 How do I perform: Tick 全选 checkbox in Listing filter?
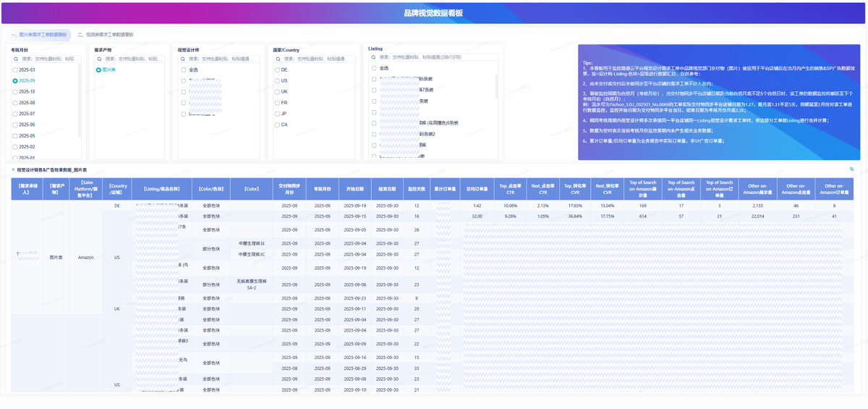[x=374, y=68]
